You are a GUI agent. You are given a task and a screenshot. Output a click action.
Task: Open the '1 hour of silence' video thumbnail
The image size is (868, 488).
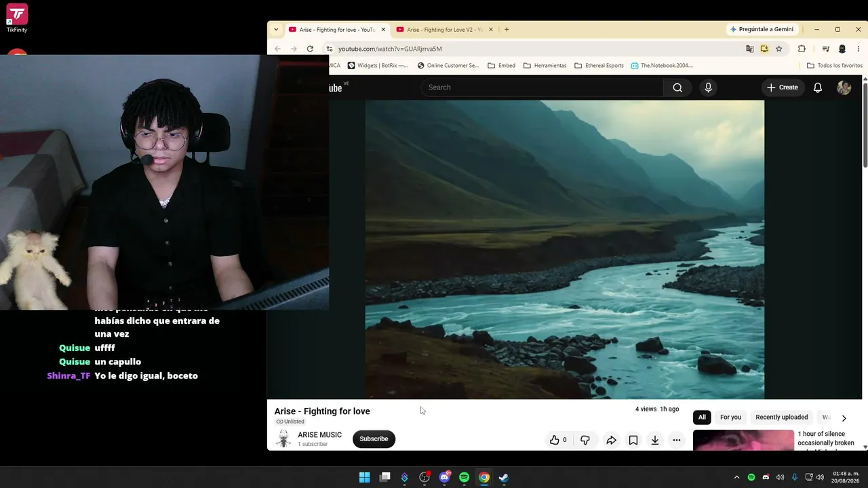[x=743, y=441]
